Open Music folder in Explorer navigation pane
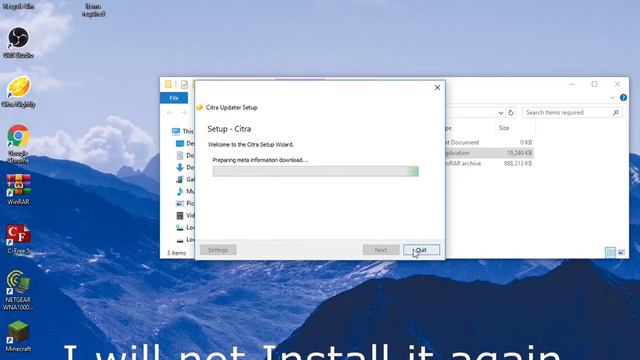The width and height of the screenshot is (640, 360). tap(185, 191)
